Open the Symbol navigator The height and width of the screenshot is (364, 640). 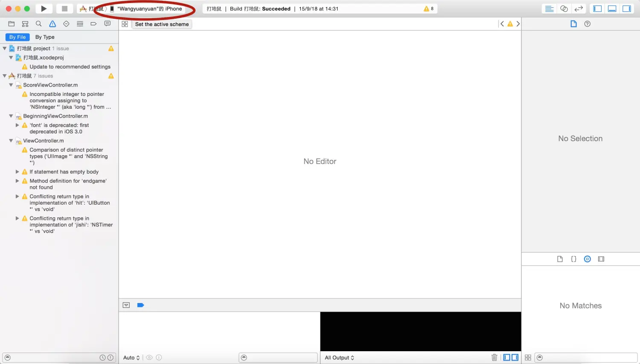(25, 24)
